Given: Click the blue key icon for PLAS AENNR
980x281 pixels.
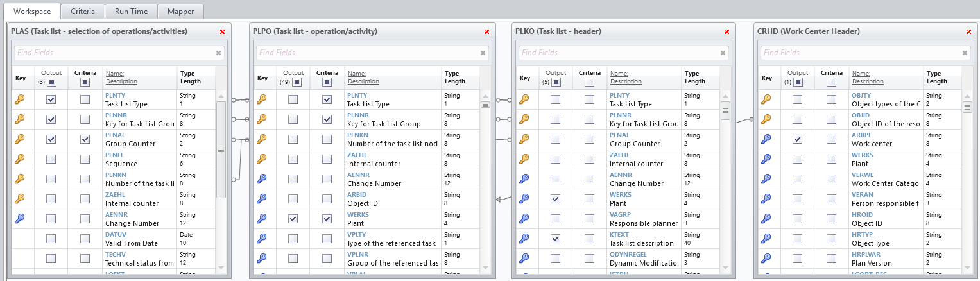Looking at the screenshot, I should point(20,219).
